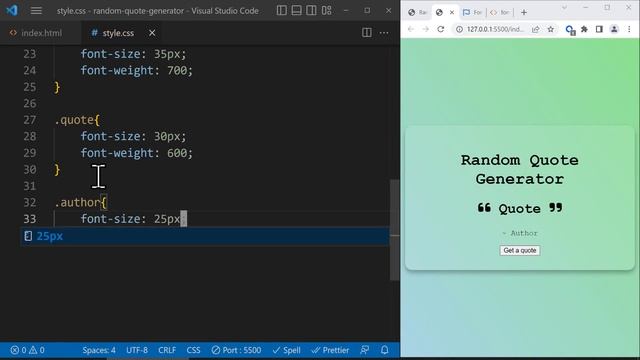Click the Random Quote Generator heading
This screenshot has height=360, width=640.
click(520, 169)
